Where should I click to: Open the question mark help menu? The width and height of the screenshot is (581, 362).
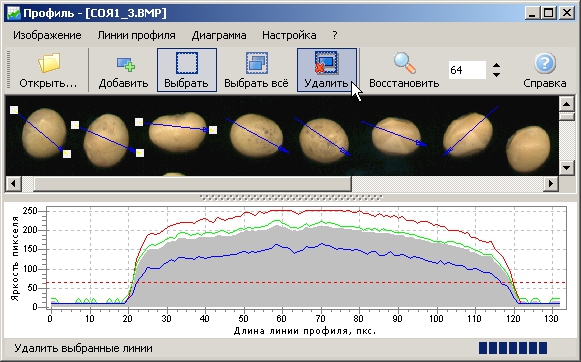point(335,35)
